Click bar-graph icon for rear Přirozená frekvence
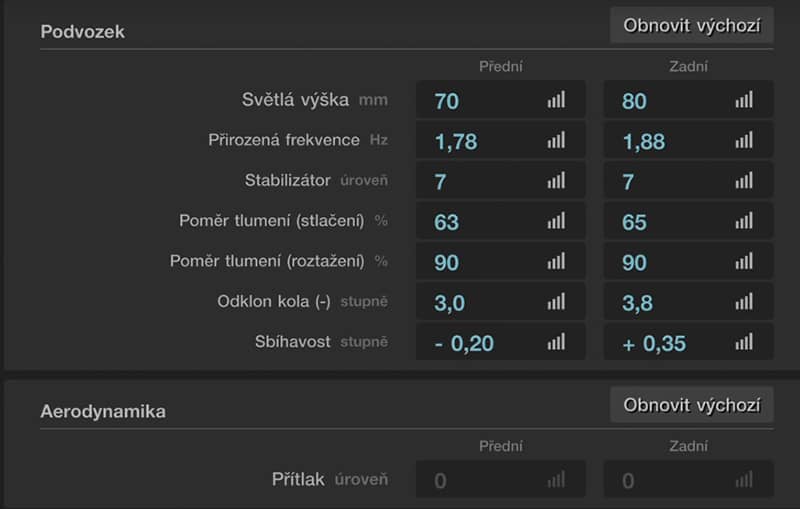Viewport: 800px width, 509px height. 744,140
